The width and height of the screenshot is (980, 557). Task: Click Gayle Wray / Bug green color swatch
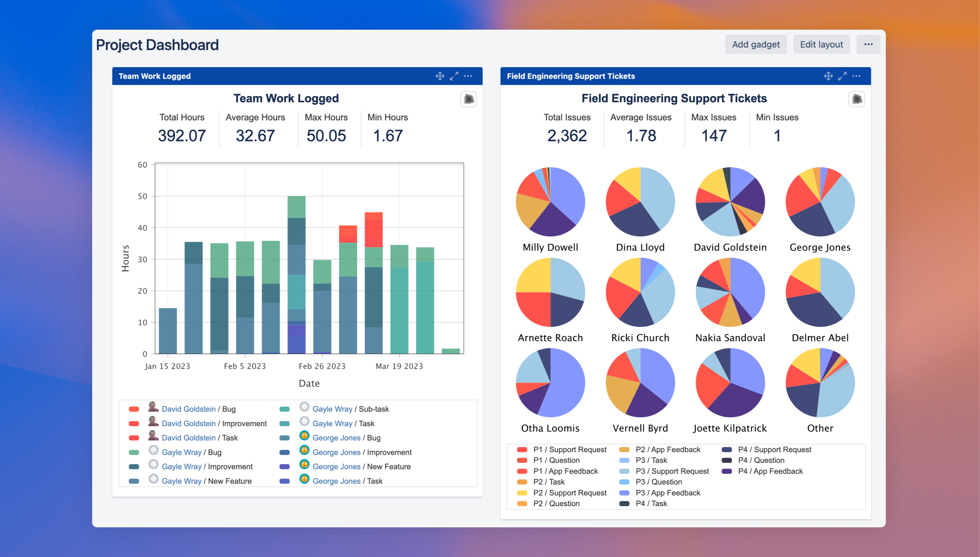[134, 452]
